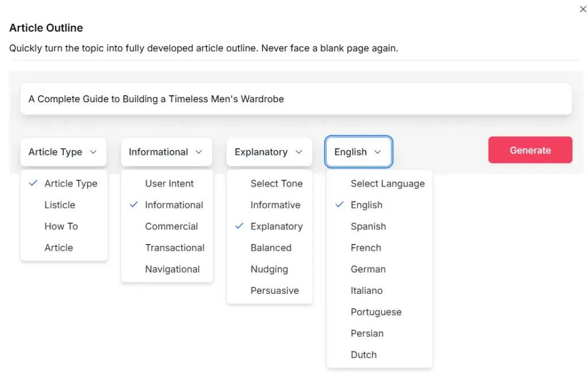The width and height of the screenshot is (588, 380).
Task: Pick the "Persuasive" tone
Action: tap(276, 290)
